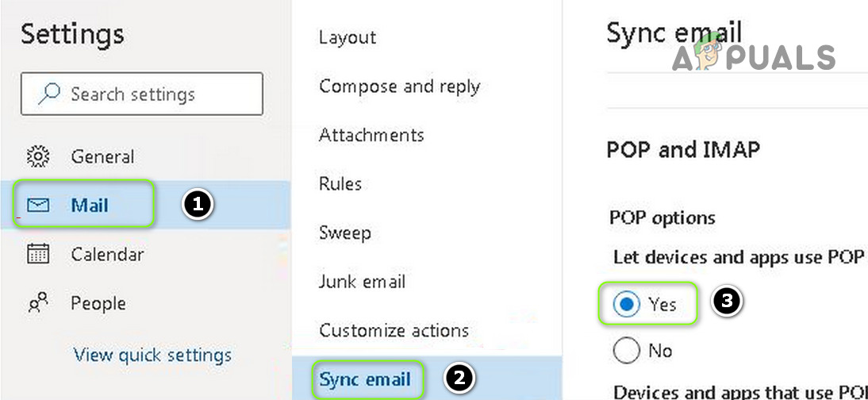Go to Compose and reply settings
Viewport: 868px width, 400px height.
click(399, 87)
